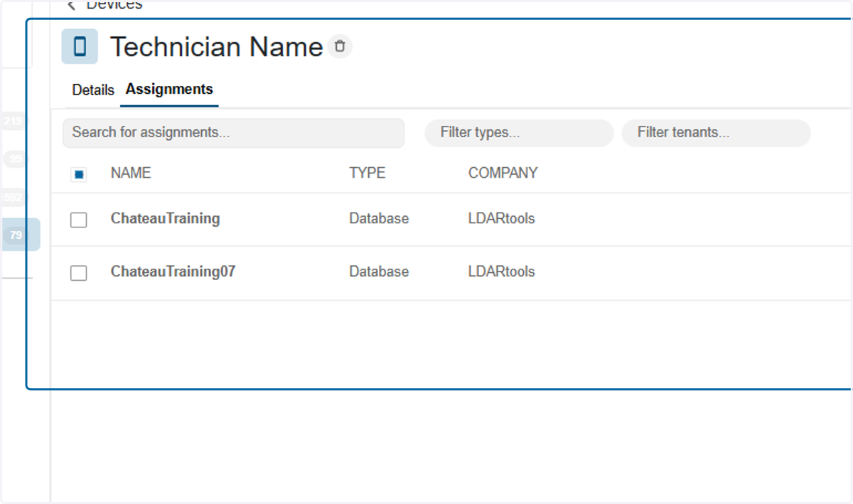
Task: Open the Filter tenants dropdown
Action: click(x=716, y=133)
